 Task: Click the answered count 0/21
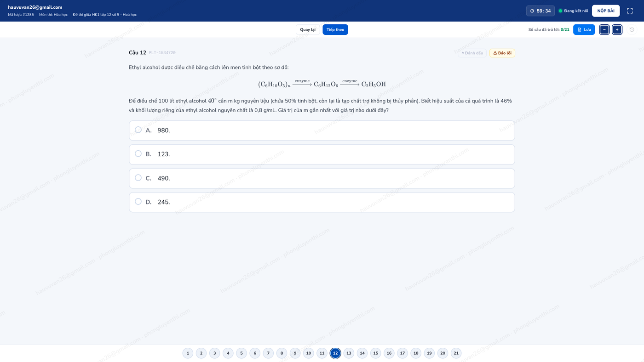point(565,30)
